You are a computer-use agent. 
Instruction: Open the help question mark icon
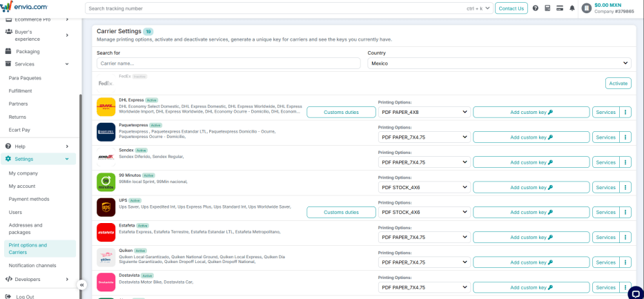pyautogui.click(x=536, y=8)
